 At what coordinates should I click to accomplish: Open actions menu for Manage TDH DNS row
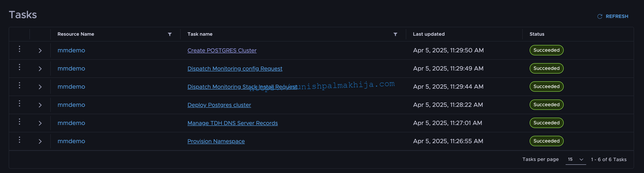point(19,122)
